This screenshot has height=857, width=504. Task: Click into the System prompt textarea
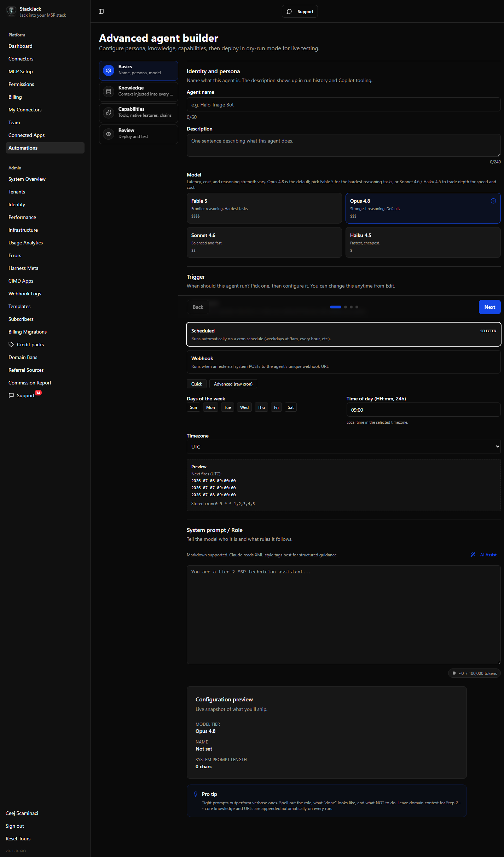tap(344, 615)
